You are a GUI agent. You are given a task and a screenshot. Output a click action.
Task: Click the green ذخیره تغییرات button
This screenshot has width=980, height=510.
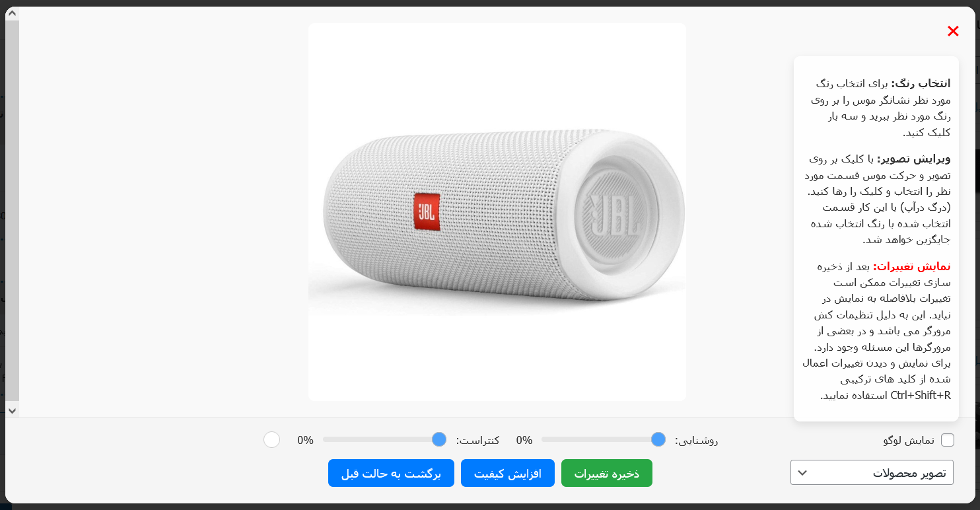pos(607,473)
